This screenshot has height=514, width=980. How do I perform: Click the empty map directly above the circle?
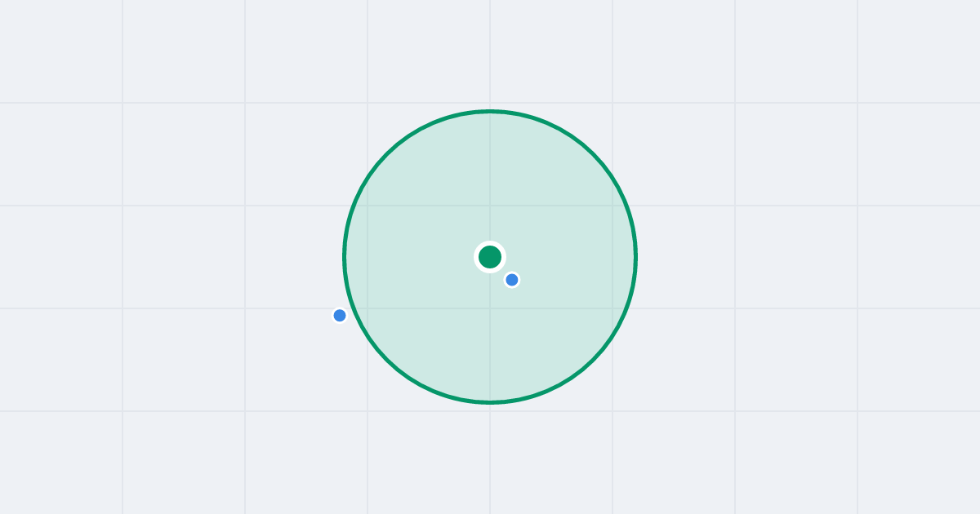[490, 53]
